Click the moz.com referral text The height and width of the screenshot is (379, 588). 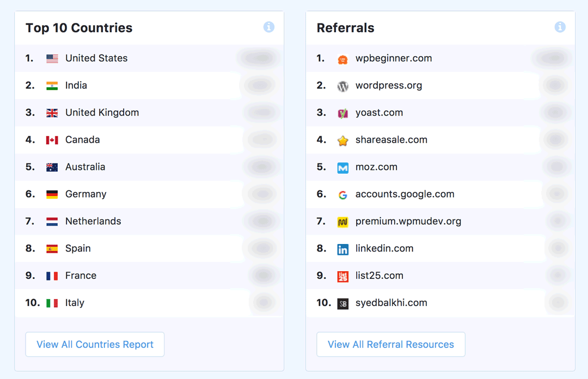(377, 167)
